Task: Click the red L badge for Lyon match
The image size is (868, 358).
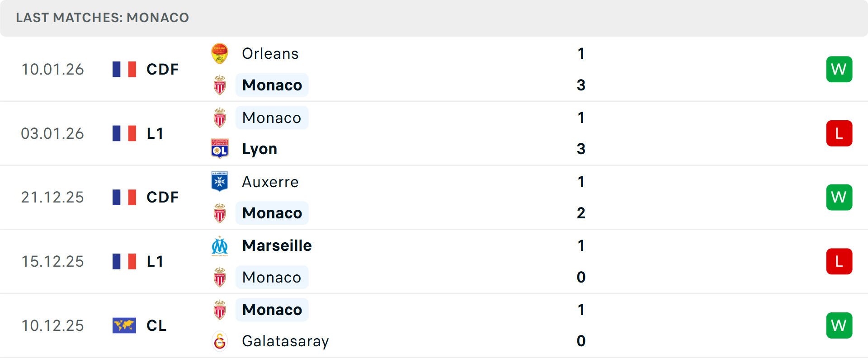Action: (x=839, y=133)
